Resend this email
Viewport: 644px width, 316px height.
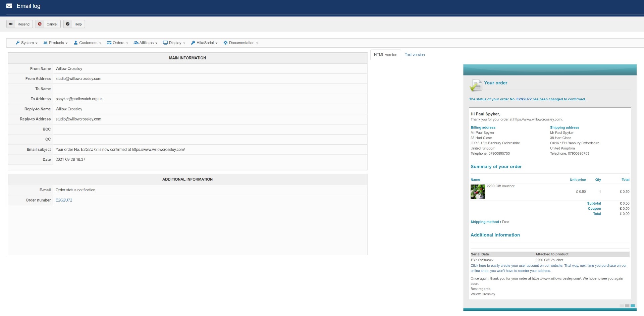19,24
